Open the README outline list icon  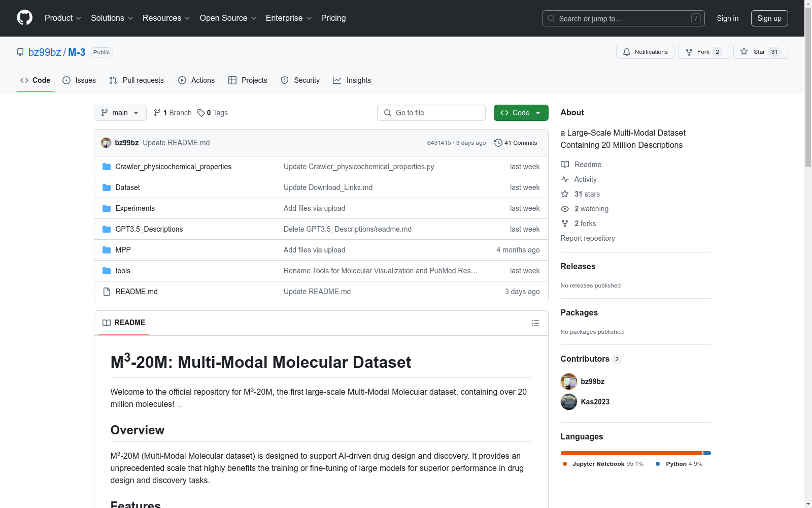(535, 323)
